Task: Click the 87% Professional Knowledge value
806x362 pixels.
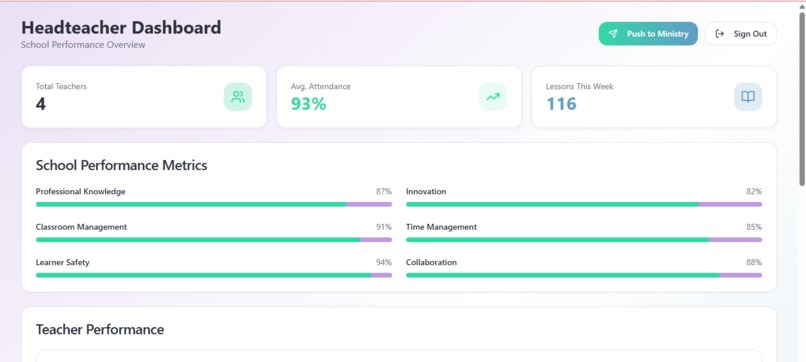Action: coord(383,191)
